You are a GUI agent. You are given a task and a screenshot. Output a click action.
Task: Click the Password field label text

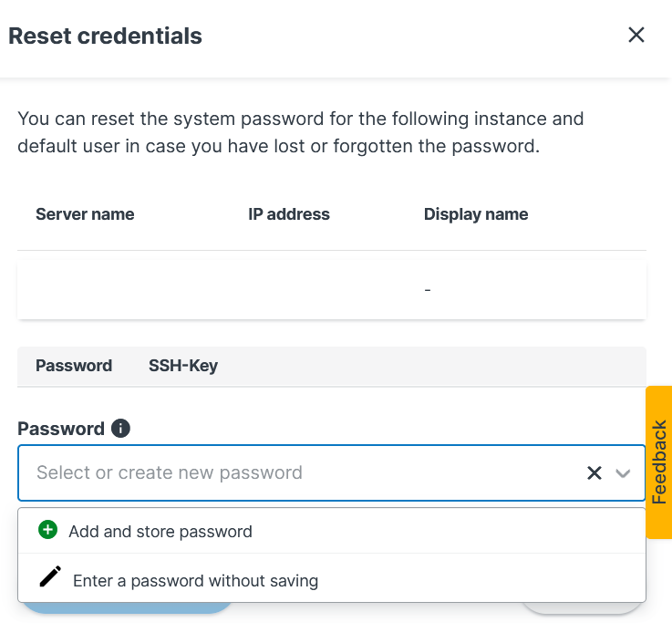(x=61, y=429)
